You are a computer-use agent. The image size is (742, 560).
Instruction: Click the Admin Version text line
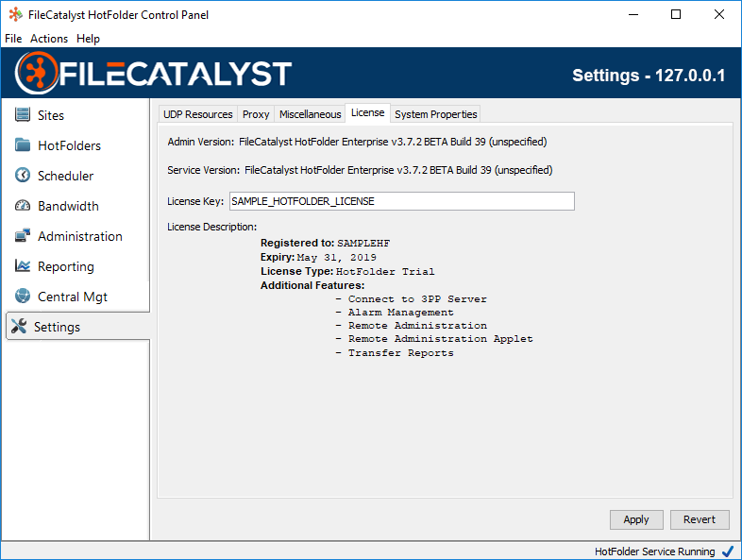tap(357, 142)
